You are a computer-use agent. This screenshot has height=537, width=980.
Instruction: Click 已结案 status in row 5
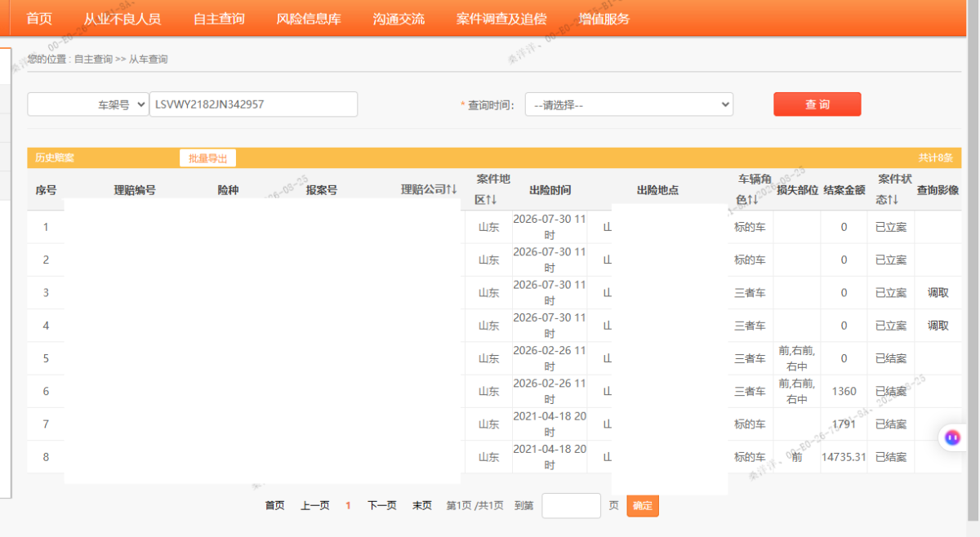[x=891, y=358]
